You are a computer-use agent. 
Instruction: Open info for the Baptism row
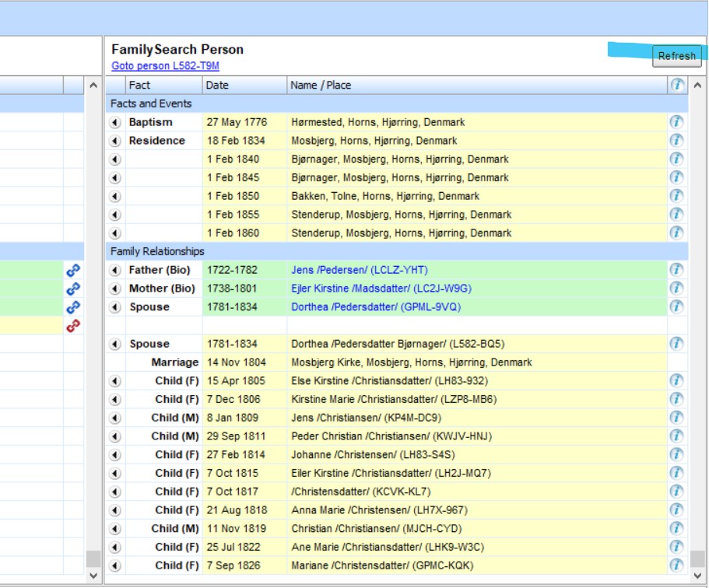[676, 122]
